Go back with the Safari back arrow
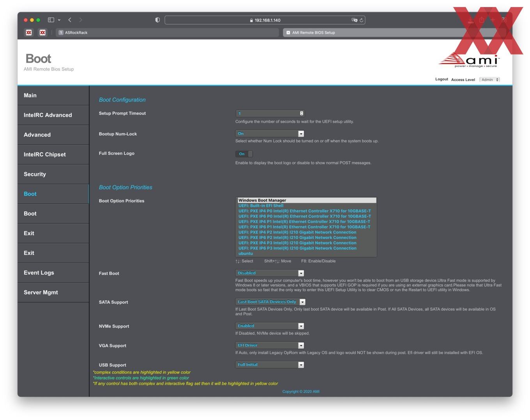 70,20
